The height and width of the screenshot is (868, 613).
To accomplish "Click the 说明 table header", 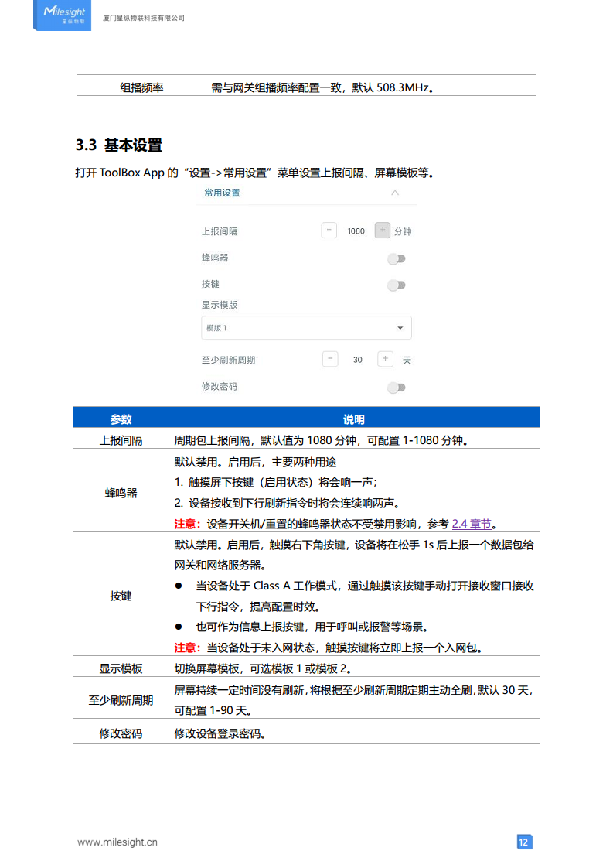I will pyautogui.click(x=354, y=419).
